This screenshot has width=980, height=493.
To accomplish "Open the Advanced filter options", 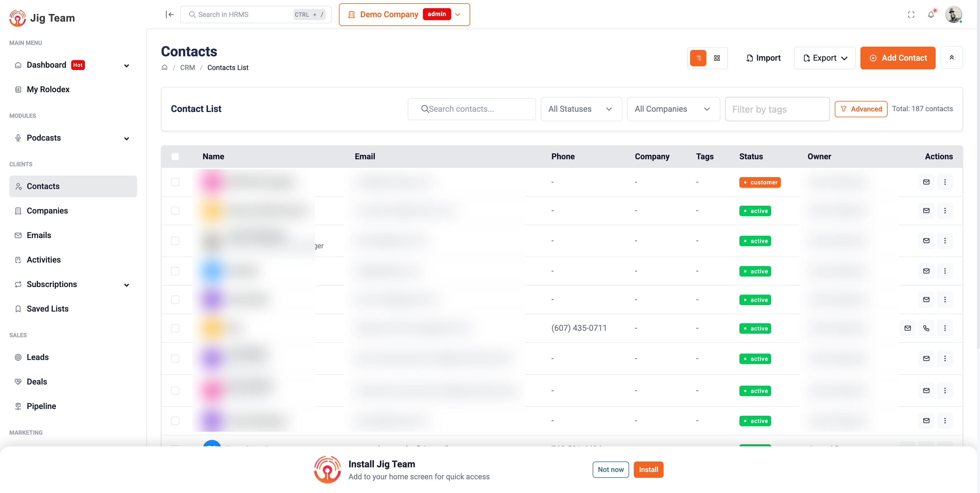I will [x=861, y=109].
